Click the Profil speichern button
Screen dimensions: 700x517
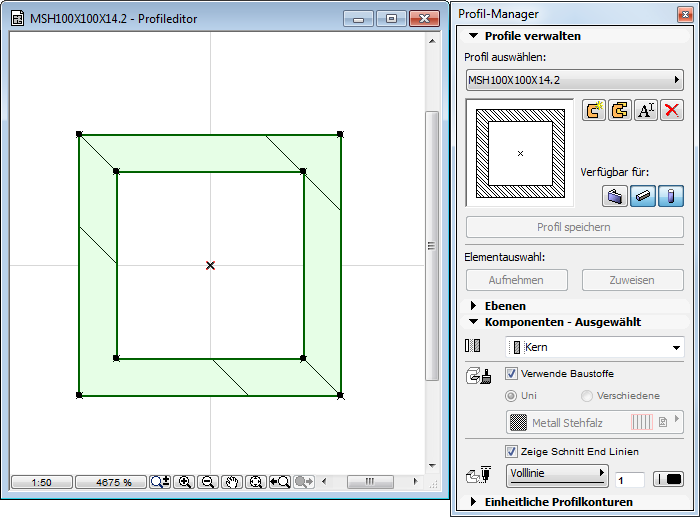pyautogui.click(x=575, y=227)
